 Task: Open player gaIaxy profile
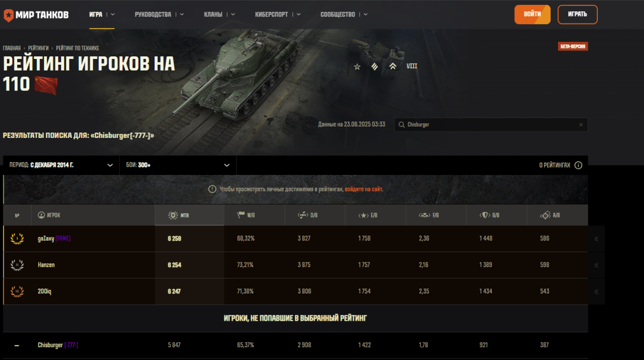pyautogui.click(x=46, y=239)
